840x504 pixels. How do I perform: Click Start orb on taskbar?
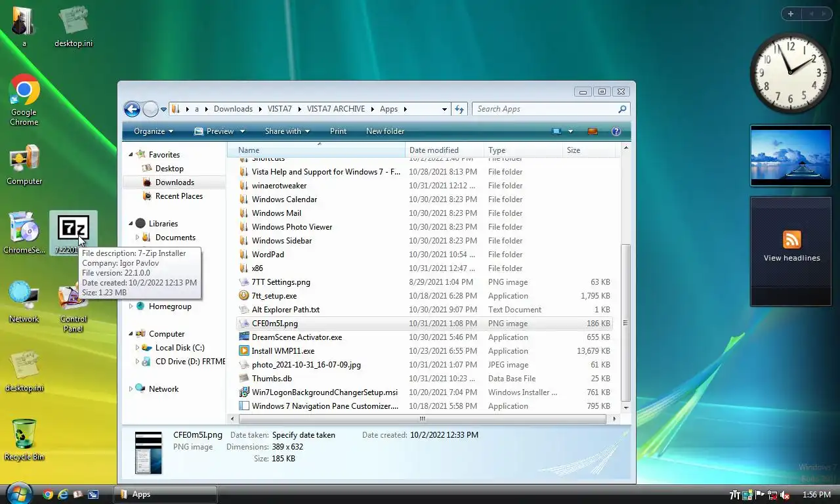(18, 493)
